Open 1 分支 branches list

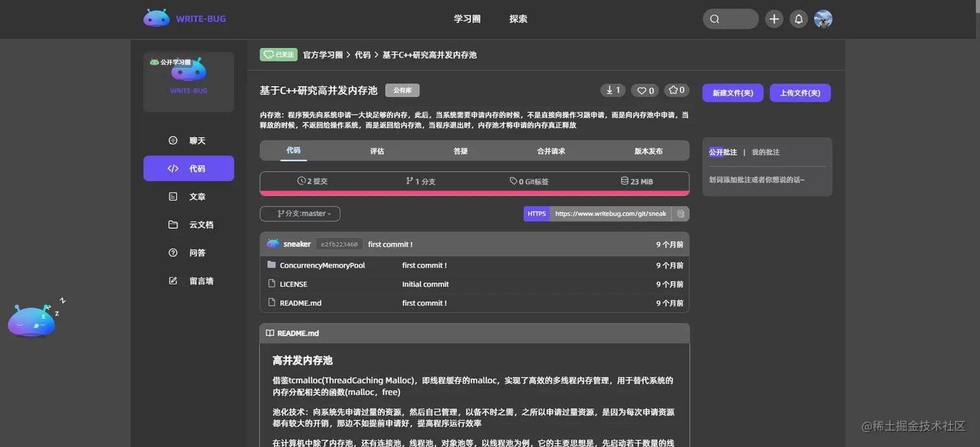point(421,181)
